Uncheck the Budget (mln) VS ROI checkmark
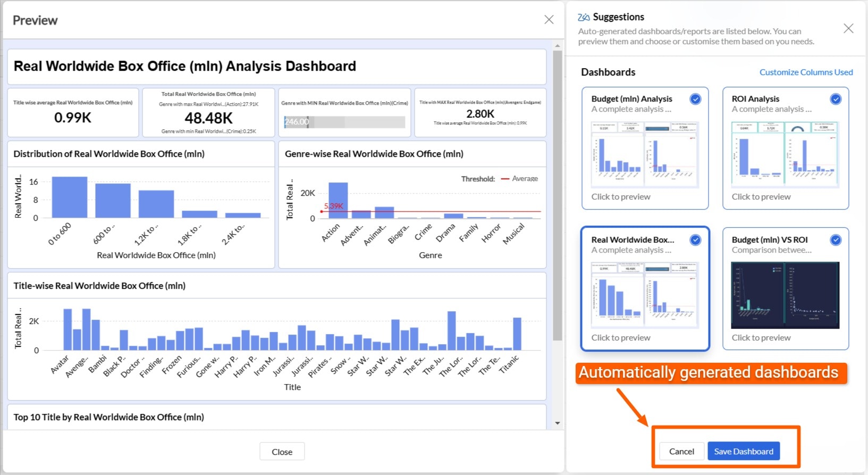 tap(836, 240)
